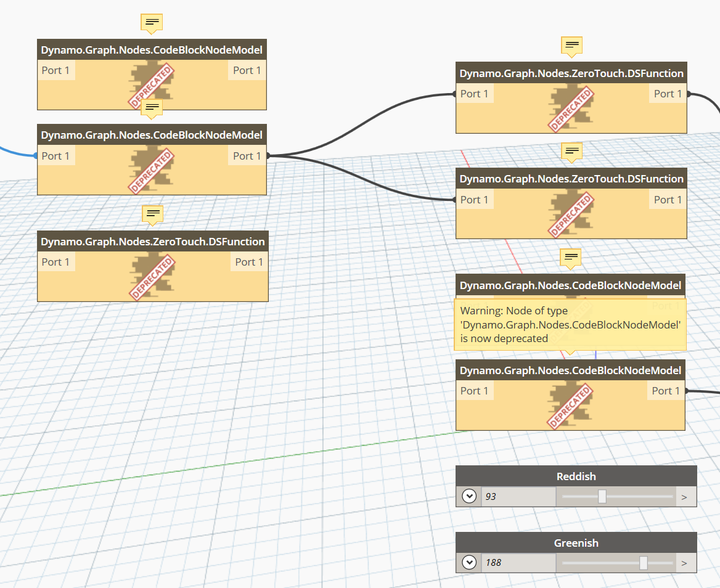Click the comment icon above the warning CodeBlockNodeModel node

570,258
